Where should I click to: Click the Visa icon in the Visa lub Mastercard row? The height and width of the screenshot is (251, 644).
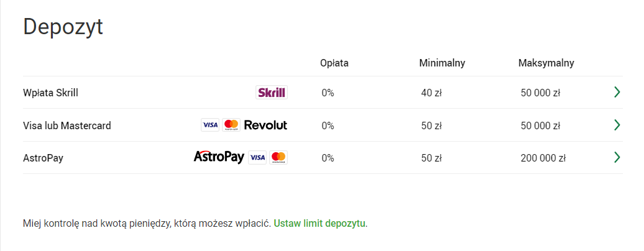pos(210,125)
